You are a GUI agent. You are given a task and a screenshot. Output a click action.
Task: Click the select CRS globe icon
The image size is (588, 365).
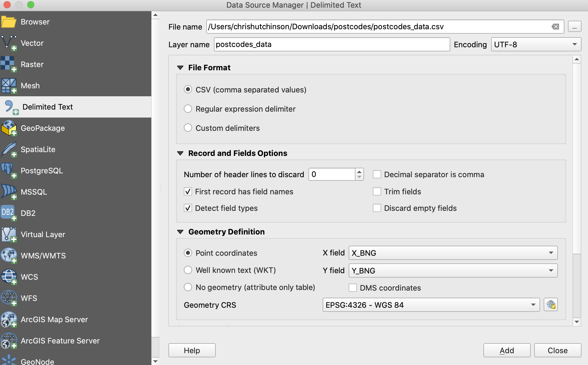[x=550, y=305]
